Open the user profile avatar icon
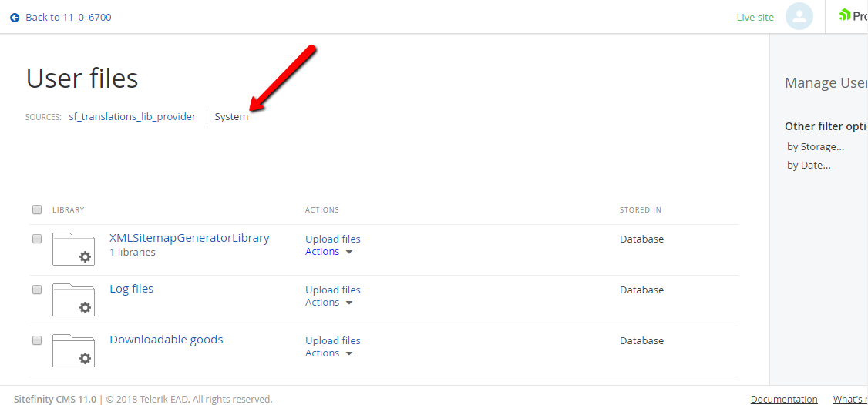This screenshot has height=405, width=868. pyautogui.click(x=799, y=17)
